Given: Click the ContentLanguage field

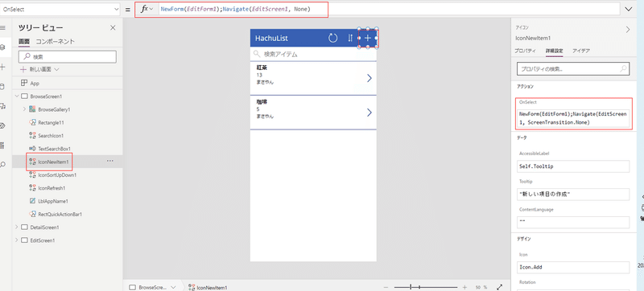Looking at the screenshot, I should [573, 222].
